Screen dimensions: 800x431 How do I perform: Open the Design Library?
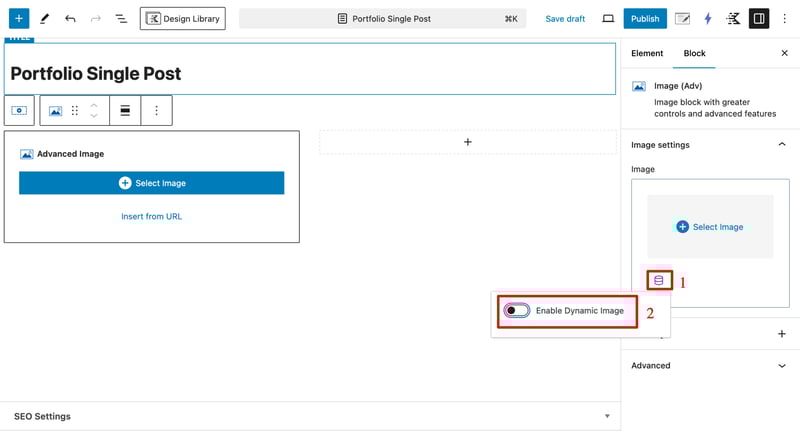182,18
